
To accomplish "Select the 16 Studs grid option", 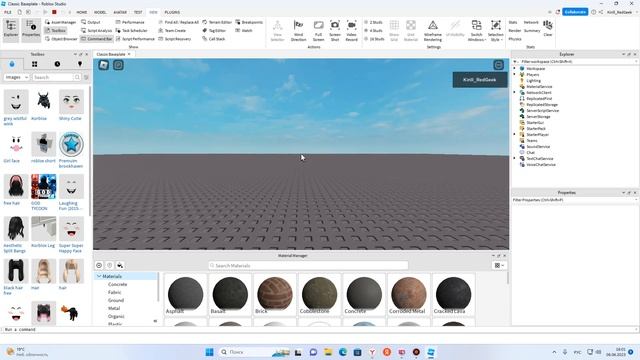I will point(374,39).
